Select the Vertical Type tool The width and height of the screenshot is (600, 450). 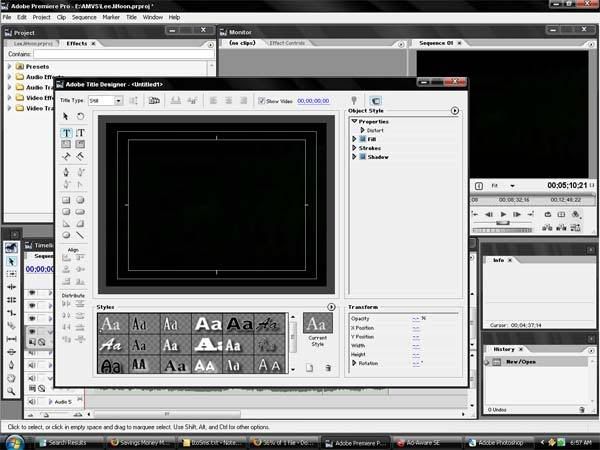point(80,131)
